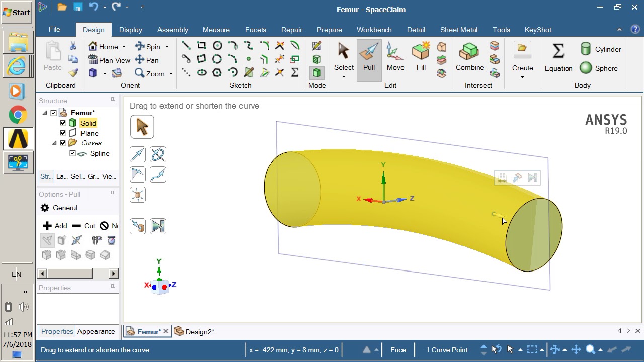644x362 pixels.
Task: Toggle visibility checkbox for Plane
Action: point(63,133)
